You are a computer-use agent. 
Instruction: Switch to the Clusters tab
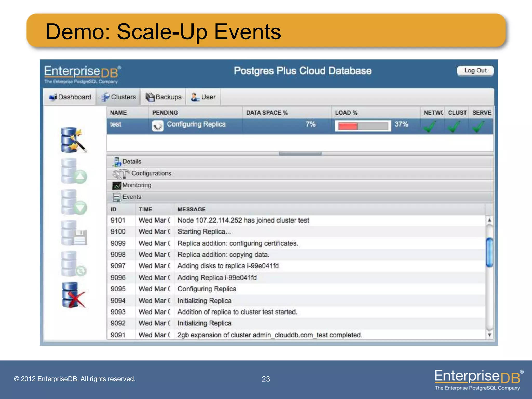tap(118, 97)
